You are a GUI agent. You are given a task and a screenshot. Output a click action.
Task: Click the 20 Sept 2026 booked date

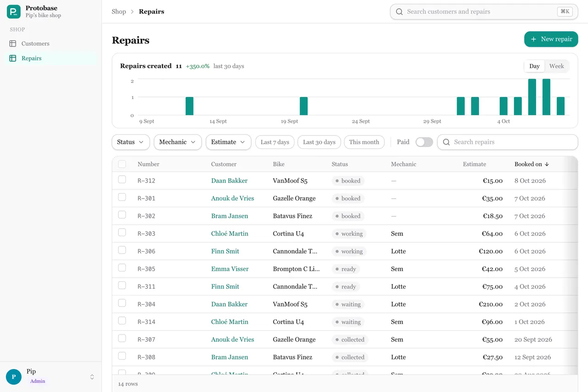click(533, 340)
